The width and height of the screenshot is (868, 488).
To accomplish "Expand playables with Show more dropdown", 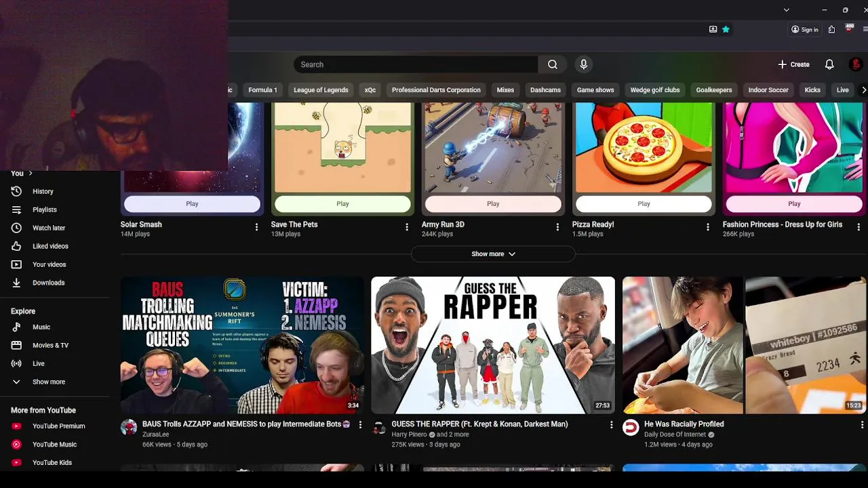I will click(493, 254).
